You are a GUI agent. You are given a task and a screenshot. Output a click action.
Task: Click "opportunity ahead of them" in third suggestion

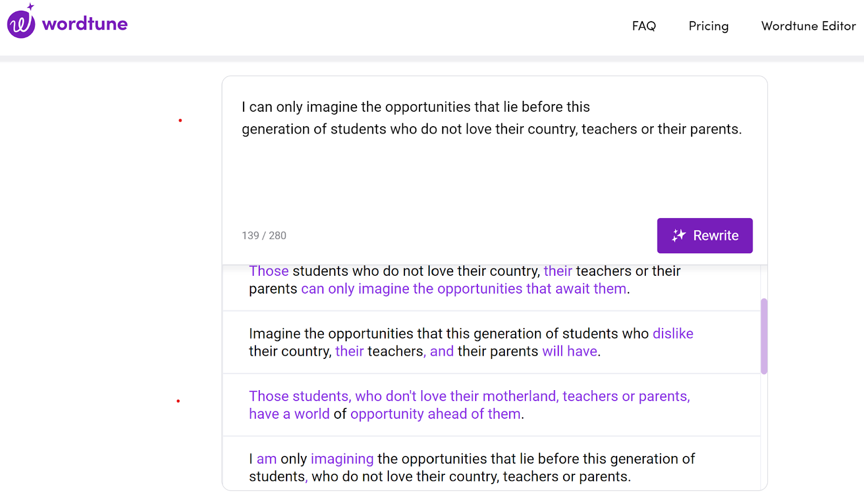[436, 414]
